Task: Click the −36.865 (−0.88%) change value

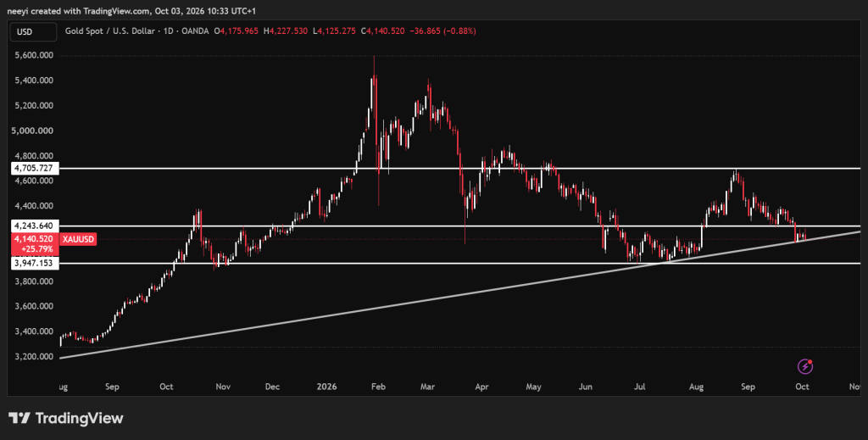Action: coord(442,31)
